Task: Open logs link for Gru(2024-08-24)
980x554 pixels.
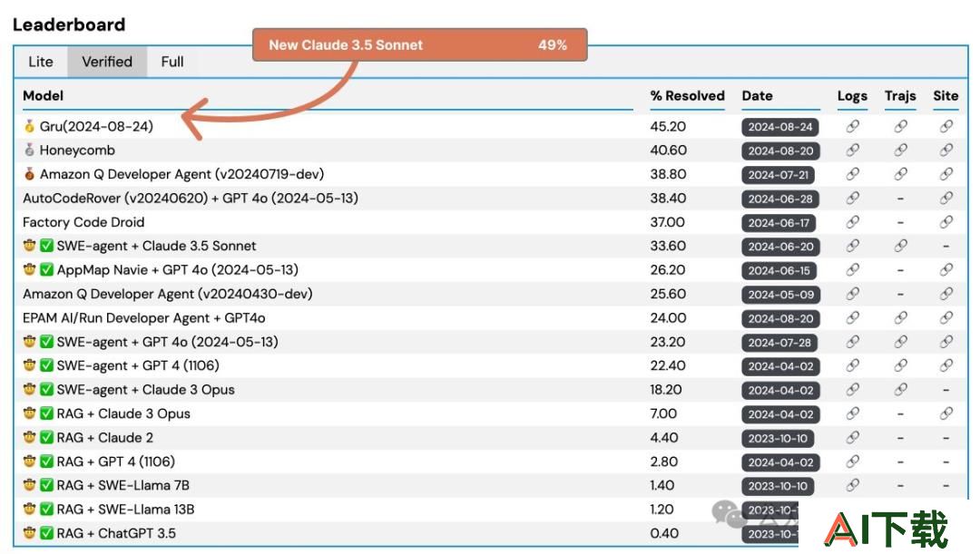Action: tap(852, 127)
